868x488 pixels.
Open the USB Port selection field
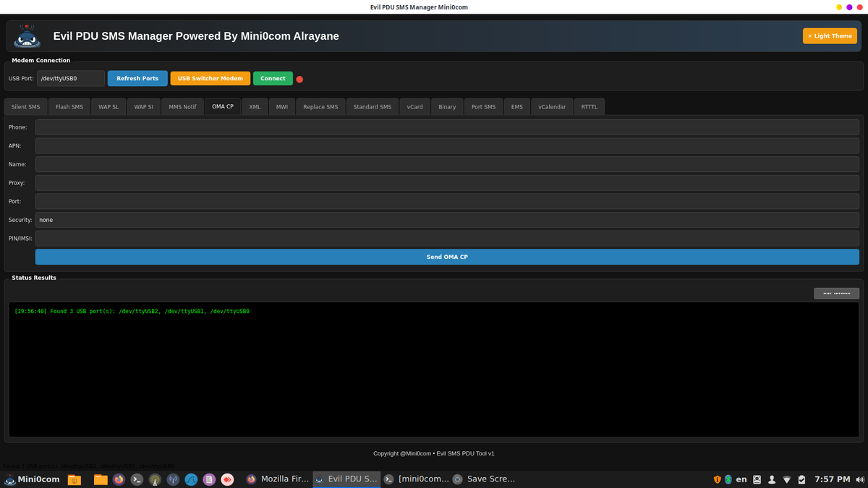[x=70, y=78]
